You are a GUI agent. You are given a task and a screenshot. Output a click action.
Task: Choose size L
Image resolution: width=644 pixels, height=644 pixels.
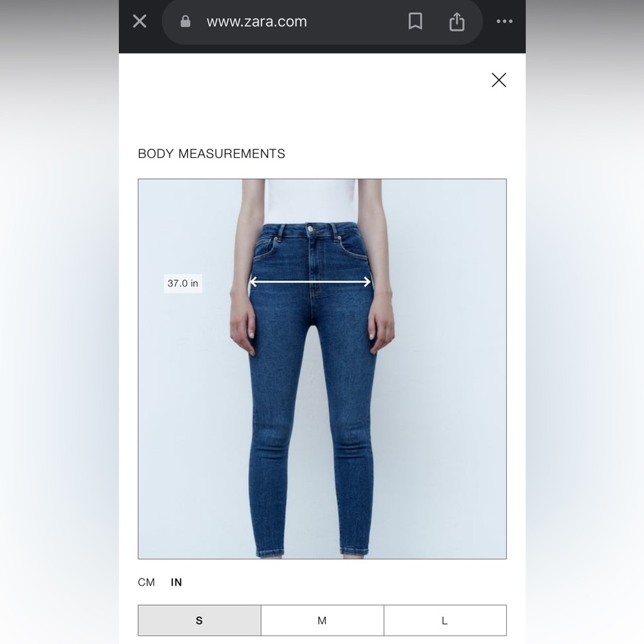(445, 620)
